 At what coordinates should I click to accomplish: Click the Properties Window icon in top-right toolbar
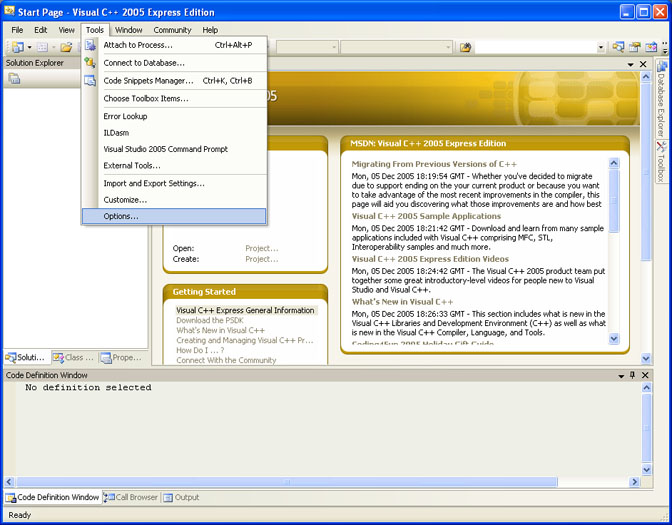tap(635, 47)
